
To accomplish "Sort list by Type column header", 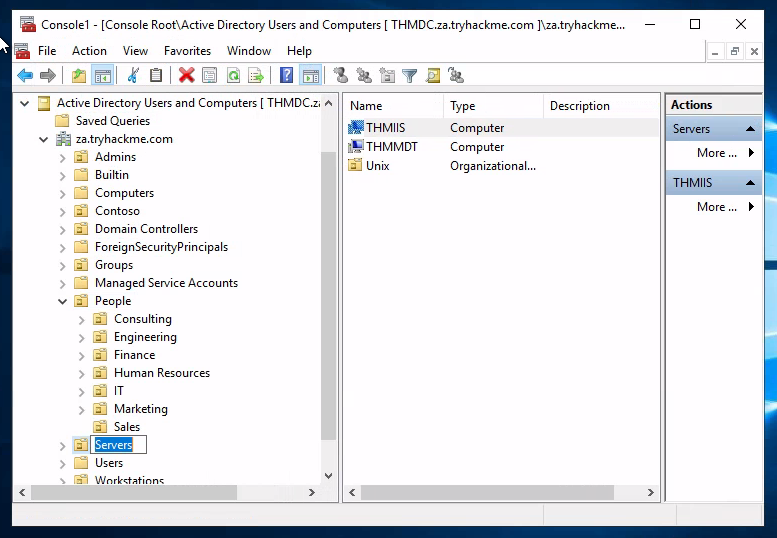I will 494,106.
